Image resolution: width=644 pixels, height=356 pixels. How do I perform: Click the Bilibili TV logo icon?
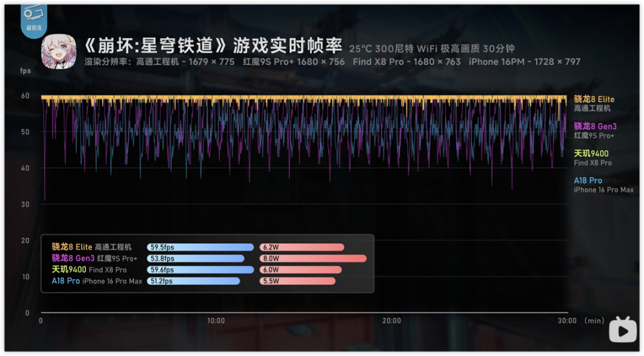pyautogui.click(x=623, y=329)
